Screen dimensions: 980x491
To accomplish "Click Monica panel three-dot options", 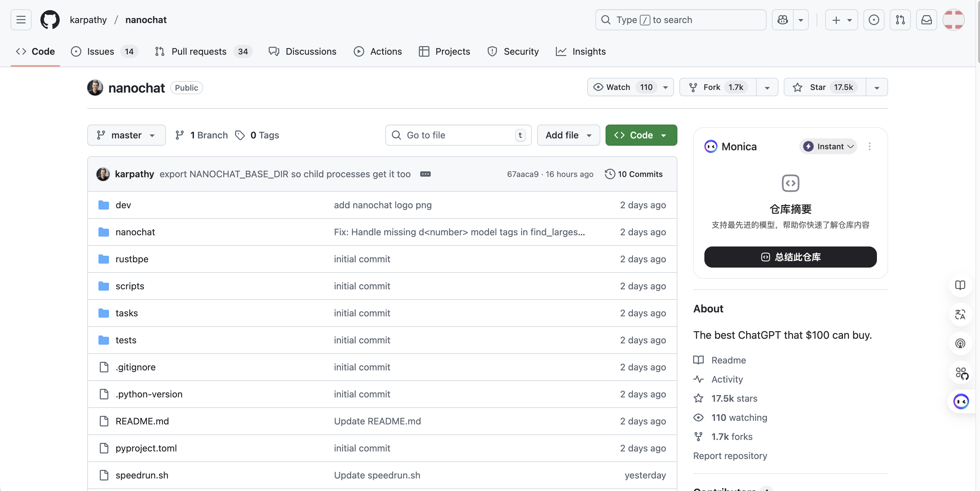I will (869, 147).
